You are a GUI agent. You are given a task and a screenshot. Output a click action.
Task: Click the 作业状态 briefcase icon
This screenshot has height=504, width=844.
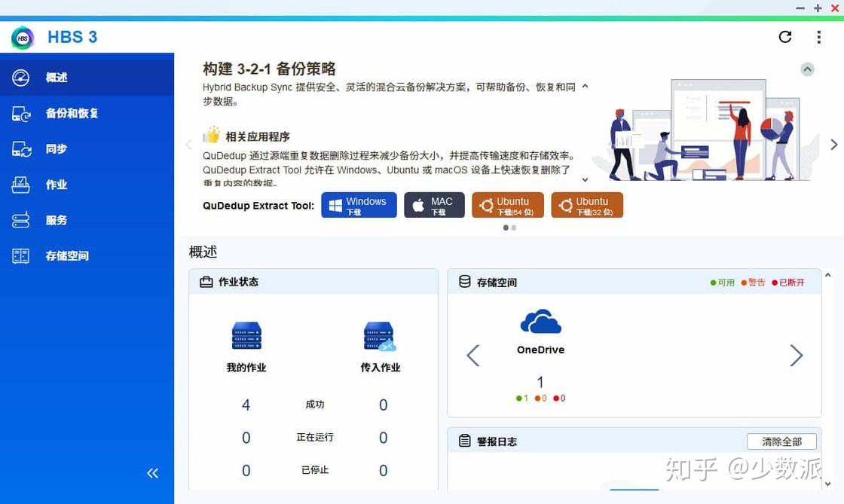[206, 282]
